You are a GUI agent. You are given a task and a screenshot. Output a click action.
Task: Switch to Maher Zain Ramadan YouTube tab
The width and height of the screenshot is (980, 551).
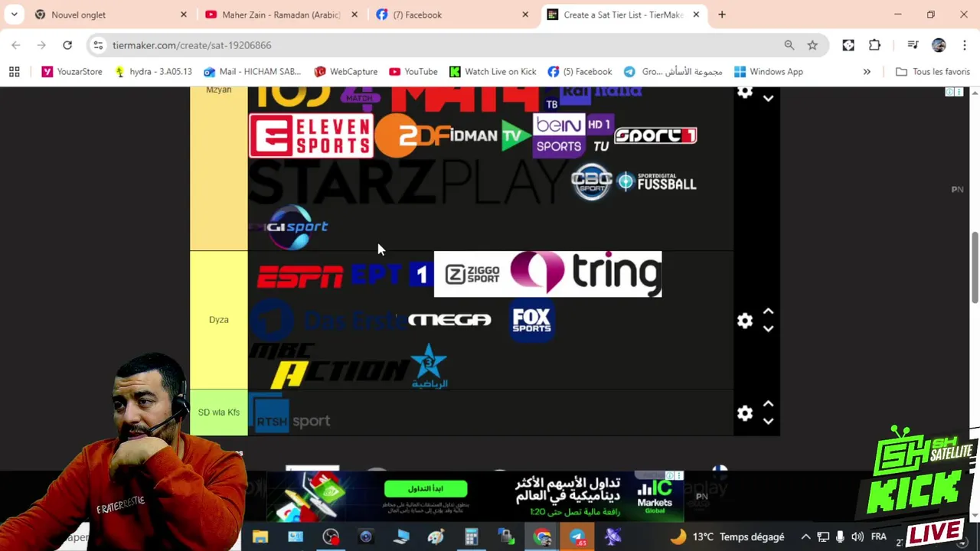[x=281, y=15]
